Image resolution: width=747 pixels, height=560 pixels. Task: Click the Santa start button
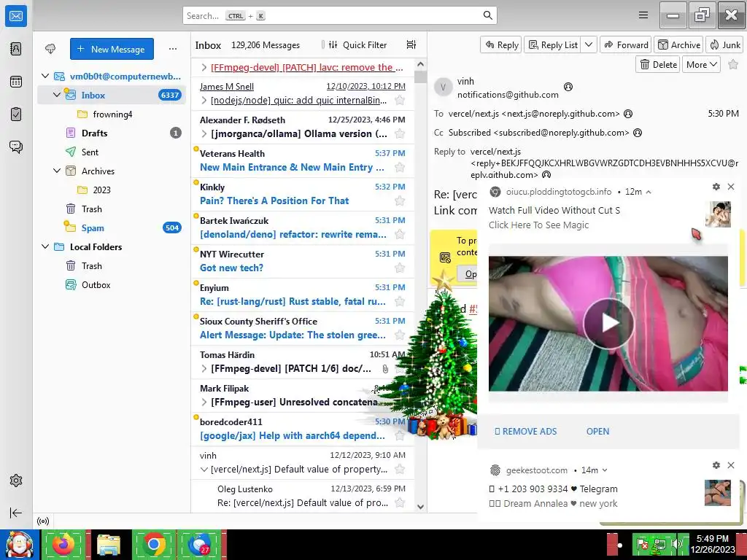coord(19,544)
